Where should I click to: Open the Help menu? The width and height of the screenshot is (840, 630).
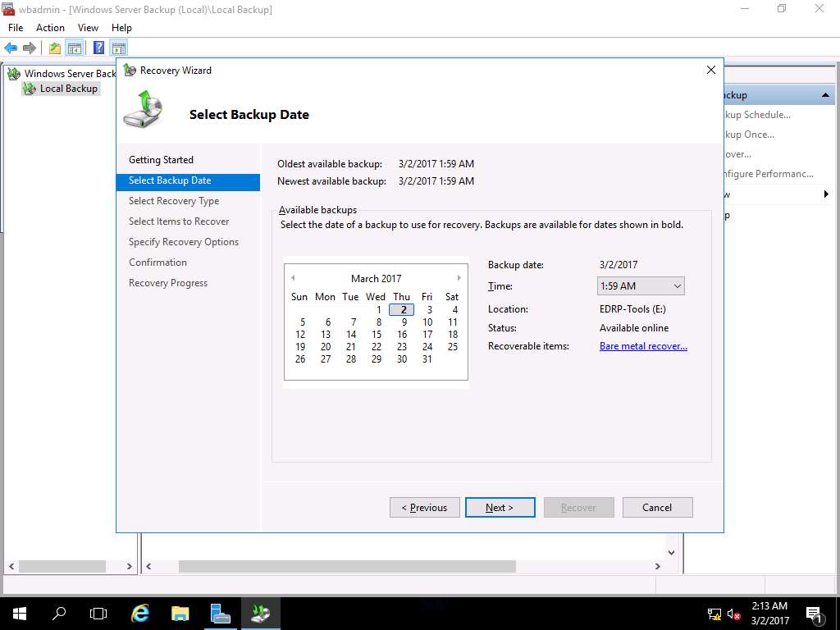click(121, 28)
